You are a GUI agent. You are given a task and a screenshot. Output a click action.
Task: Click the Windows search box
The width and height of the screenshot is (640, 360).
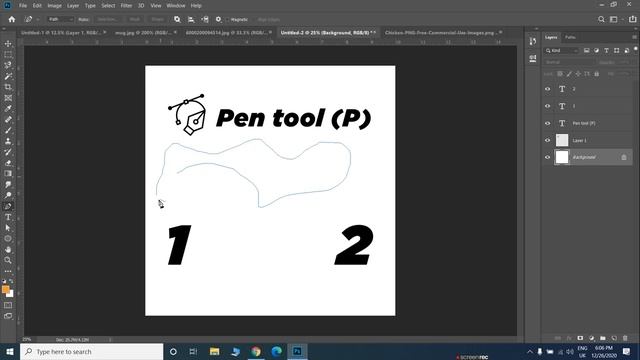[x=91, y=351]
